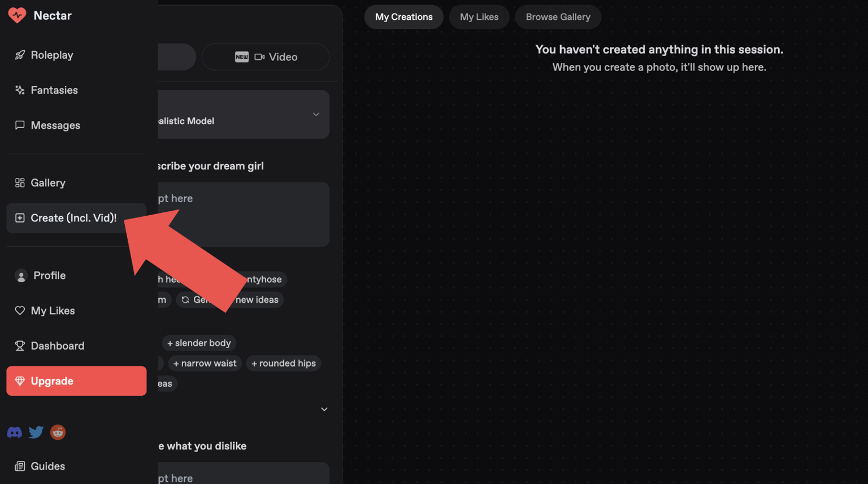This screenshot has width=868, height=484.
Task: Open Messages from the sidebar
Action: click(x=76, y=125)
